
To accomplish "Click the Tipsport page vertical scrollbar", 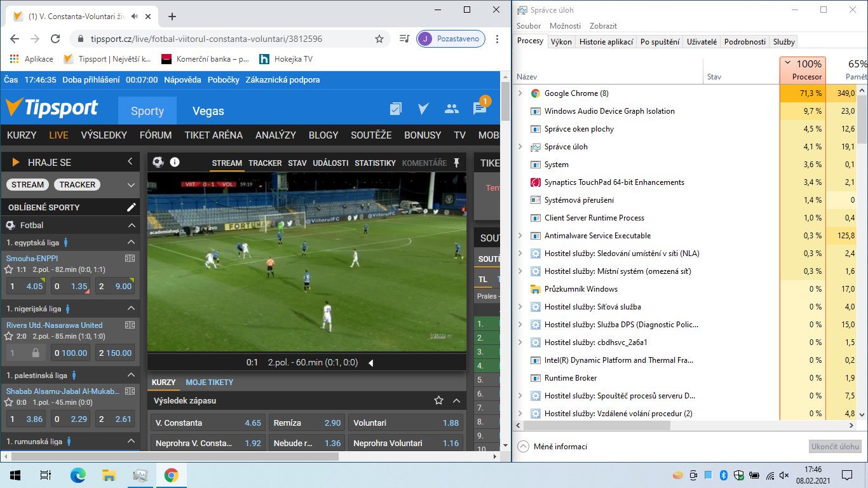I will pos(506,102).
